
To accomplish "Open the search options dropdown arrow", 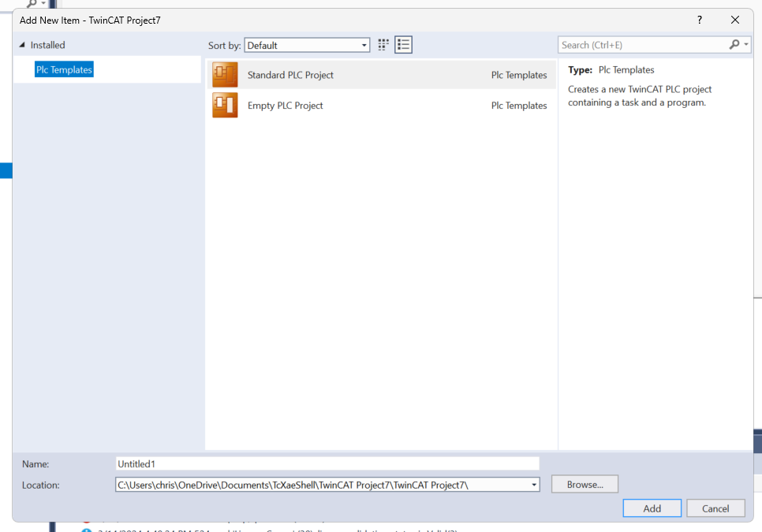I will 746,45.
